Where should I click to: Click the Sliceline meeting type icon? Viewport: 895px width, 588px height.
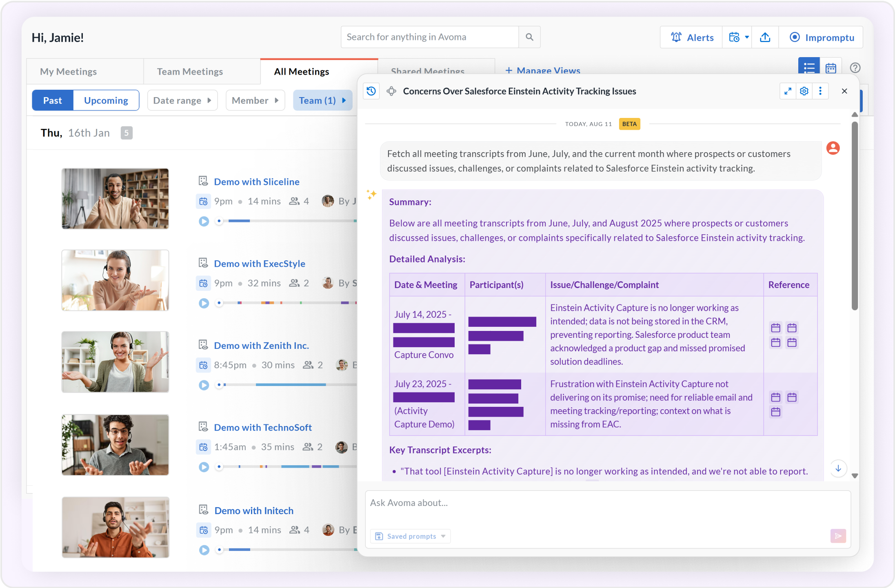tap(203, 181)
